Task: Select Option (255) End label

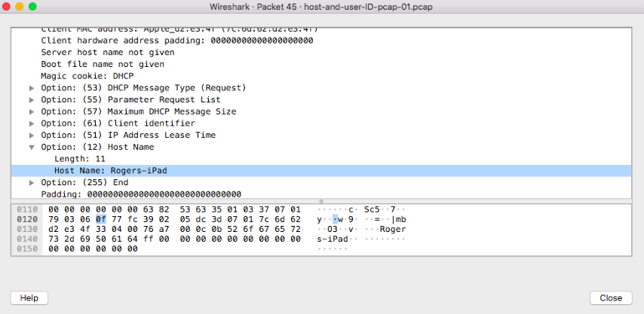Action: (84, 182)
